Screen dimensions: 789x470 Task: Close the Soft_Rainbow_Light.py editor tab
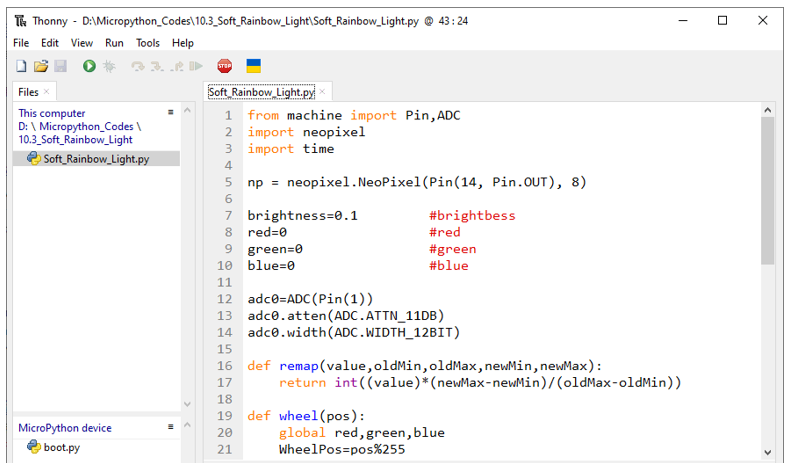(x=323, y=92)
